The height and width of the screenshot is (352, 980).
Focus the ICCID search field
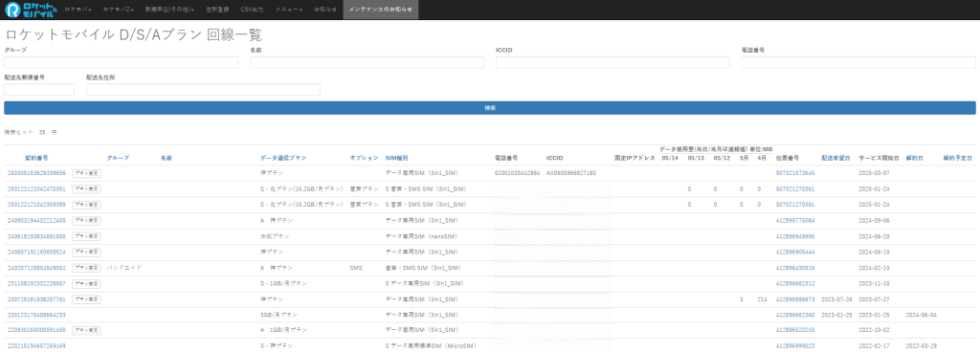point(612,62)
